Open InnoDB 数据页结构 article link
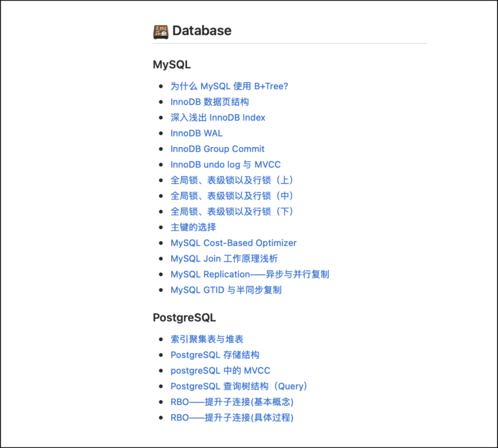 tap(210, 102)
